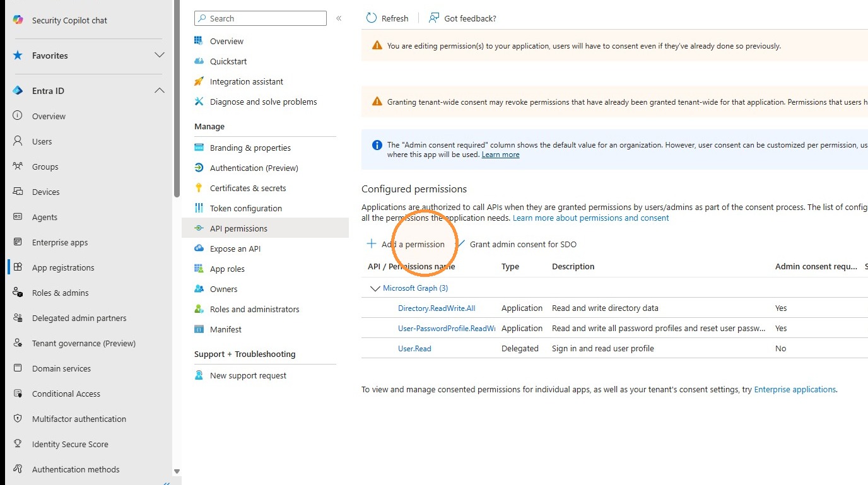Open Security Copilot chat via its icon
The image size is (868, 485).
click(18, 20)
